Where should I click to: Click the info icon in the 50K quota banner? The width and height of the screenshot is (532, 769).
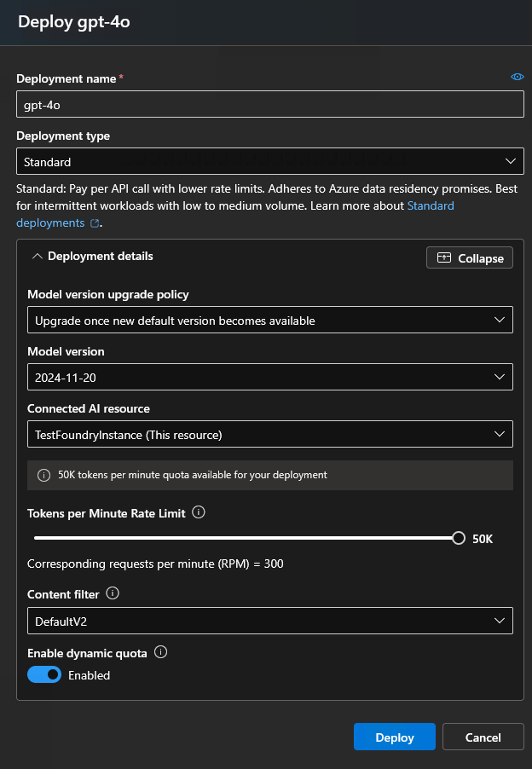pyautogui.click(x=43, y=475)
